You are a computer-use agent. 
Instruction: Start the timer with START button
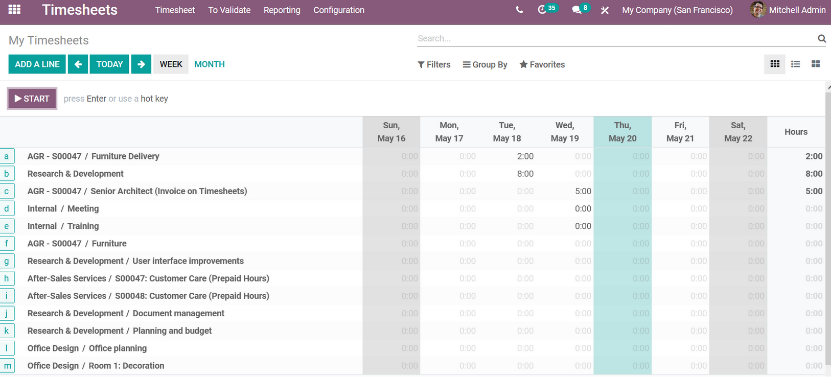32,99
